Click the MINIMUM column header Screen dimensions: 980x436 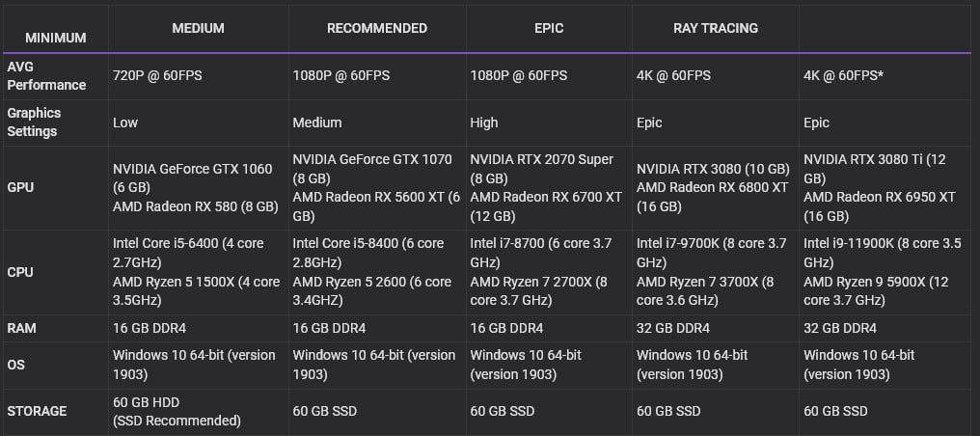pos(55,38)
